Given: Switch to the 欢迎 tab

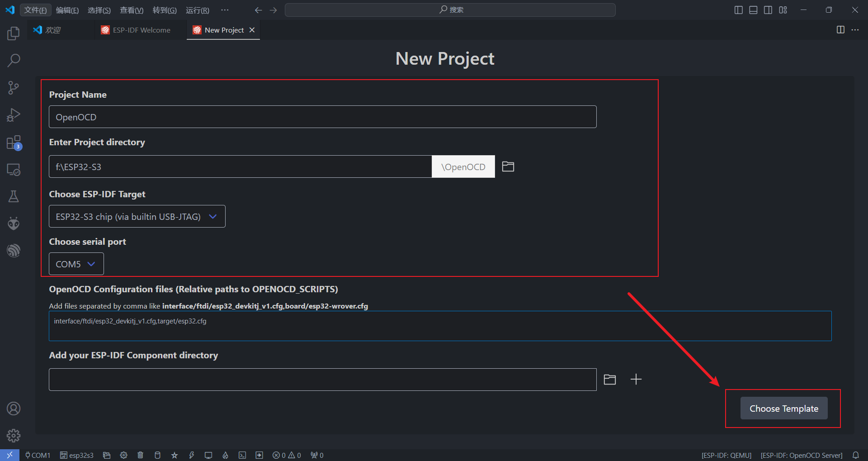Looking at the screenshot, I should pyautogui.click(x=61, y=30).
